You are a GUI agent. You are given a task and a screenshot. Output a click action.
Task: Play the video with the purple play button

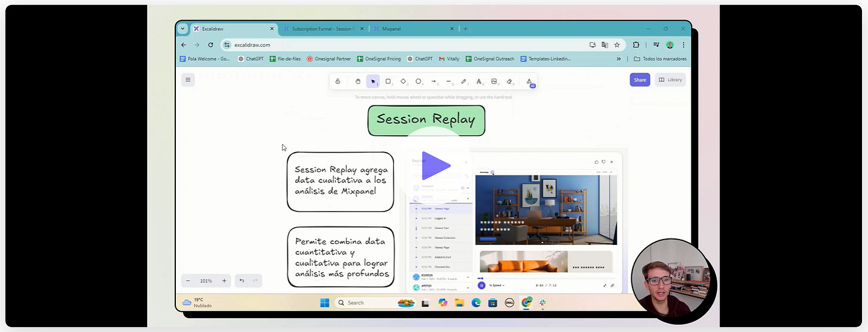click(x=436, y=166)
